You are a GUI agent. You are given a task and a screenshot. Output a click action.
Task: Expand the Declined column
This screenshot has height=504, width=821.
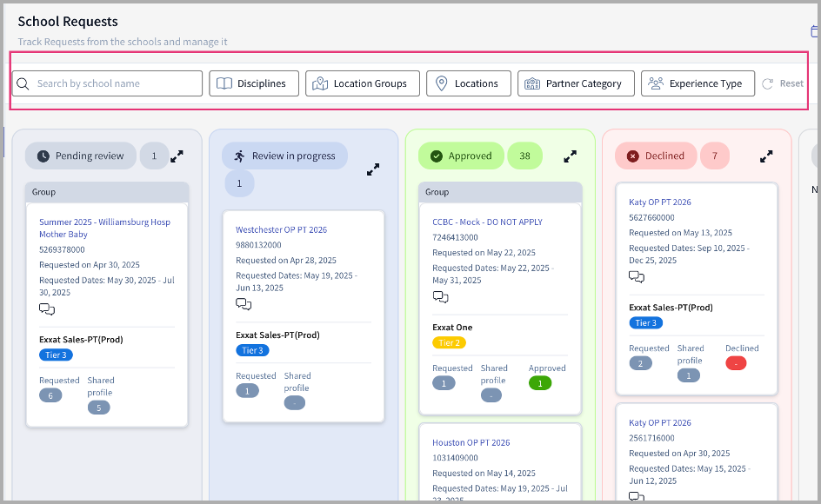click(766, 156)
